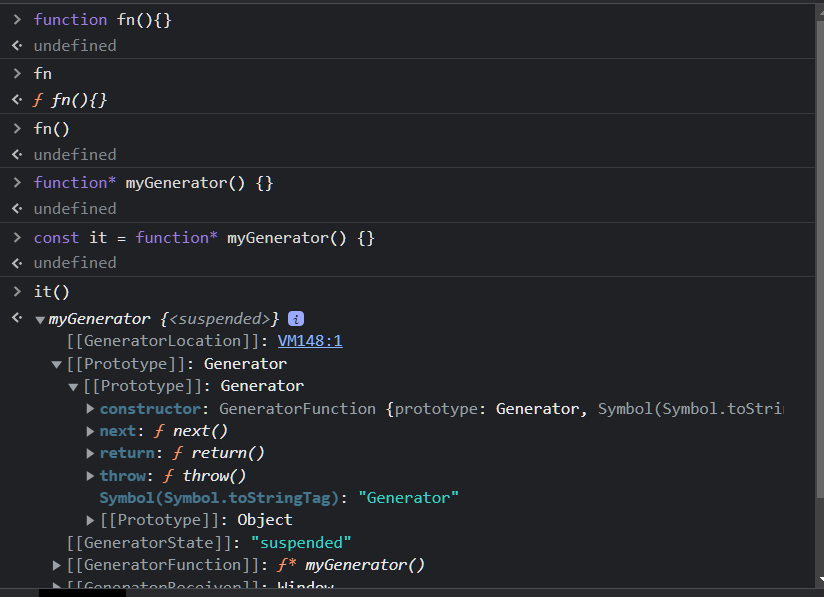The width and height of the screenshot is (824, 597).
Task: Expand the next: ƒ next() method
Action: click(x=91, y=431)
